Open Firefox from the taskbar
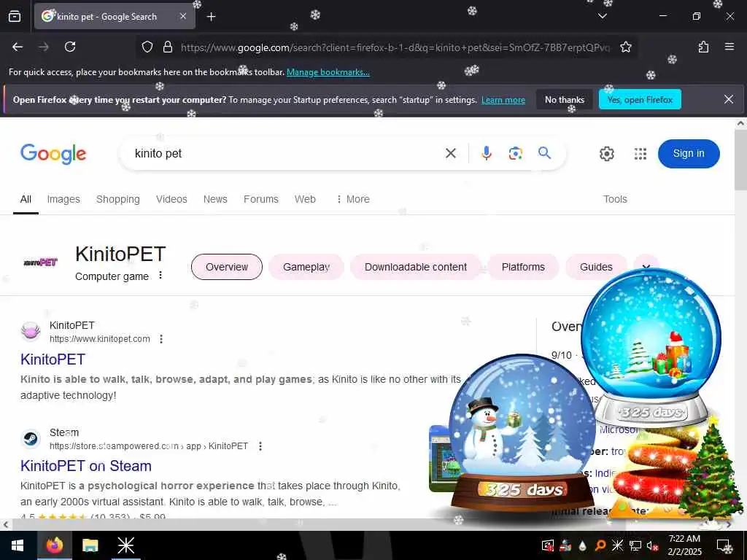This screenshot has height=560, width=747. (54, 545)
